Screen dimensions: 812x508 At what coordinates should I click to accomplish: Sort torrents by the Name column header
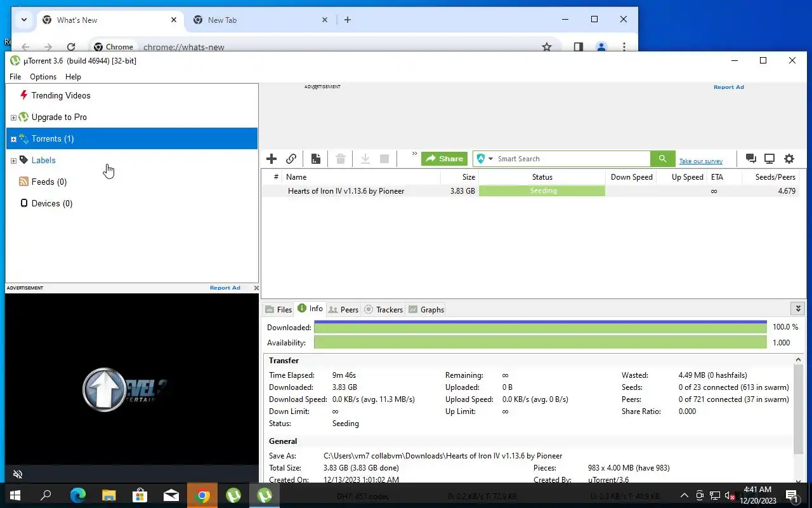(x=362, y=177)
